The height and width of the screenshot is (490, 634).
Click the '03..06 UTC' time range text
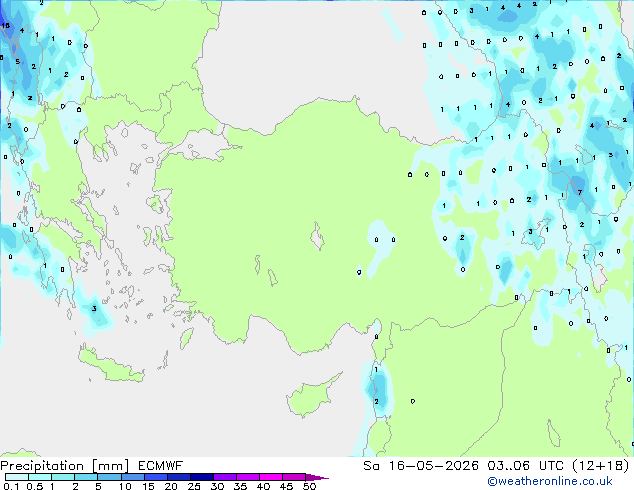coord(525,466)
